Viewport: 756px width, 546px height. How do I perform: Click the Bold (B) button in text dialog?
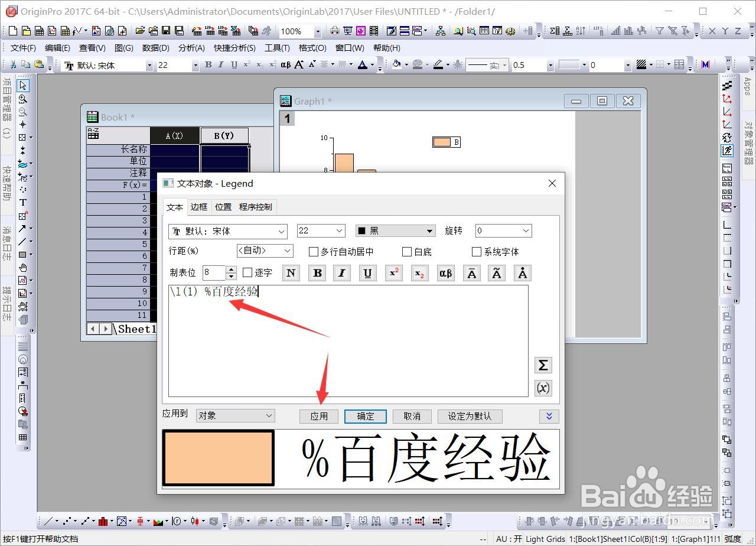tap(318, 273)
